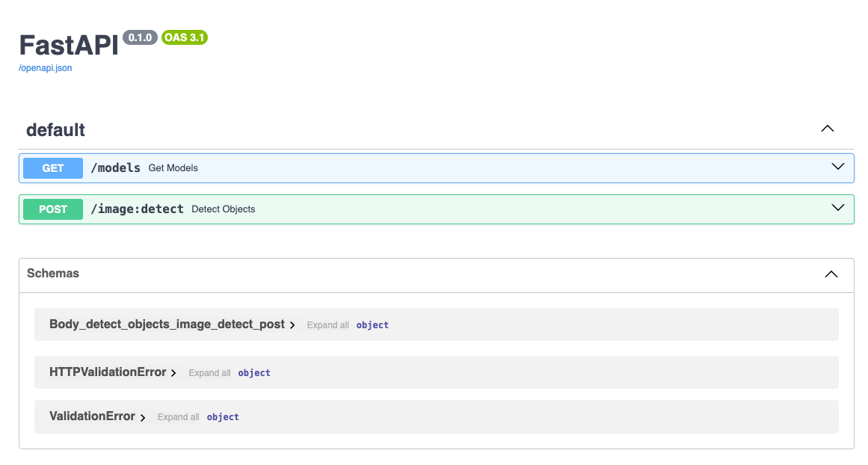
Task: Click the FastAPI title
Action: 70,46
